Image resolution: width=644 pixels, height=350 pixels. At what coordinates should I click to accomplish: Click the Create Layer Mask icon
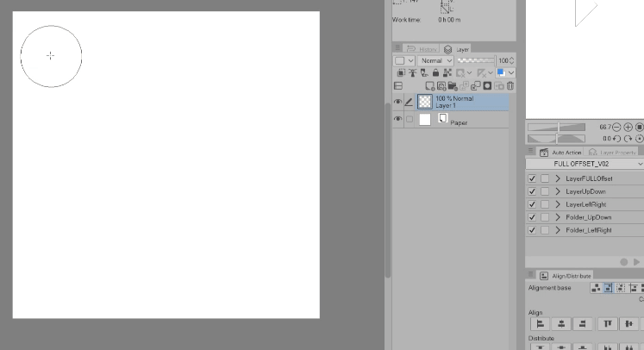click(x=487, y=86)
